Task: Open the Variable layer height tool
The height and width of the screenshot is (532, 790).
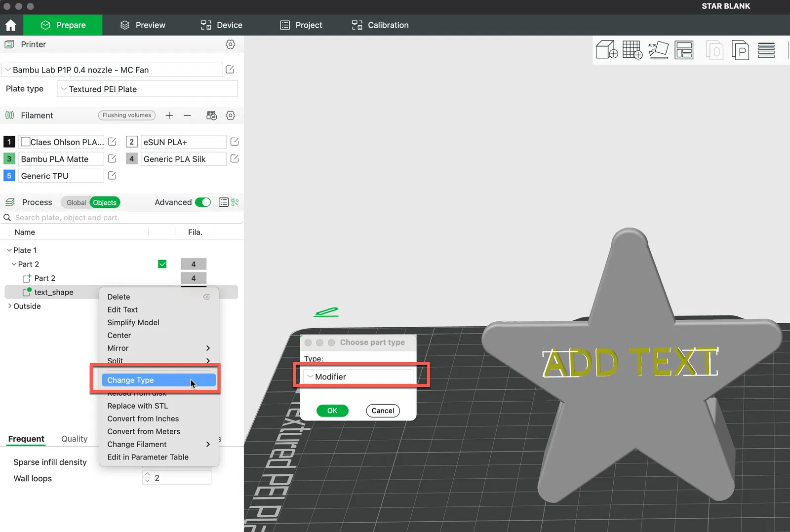Action: (x=766, y=50)
